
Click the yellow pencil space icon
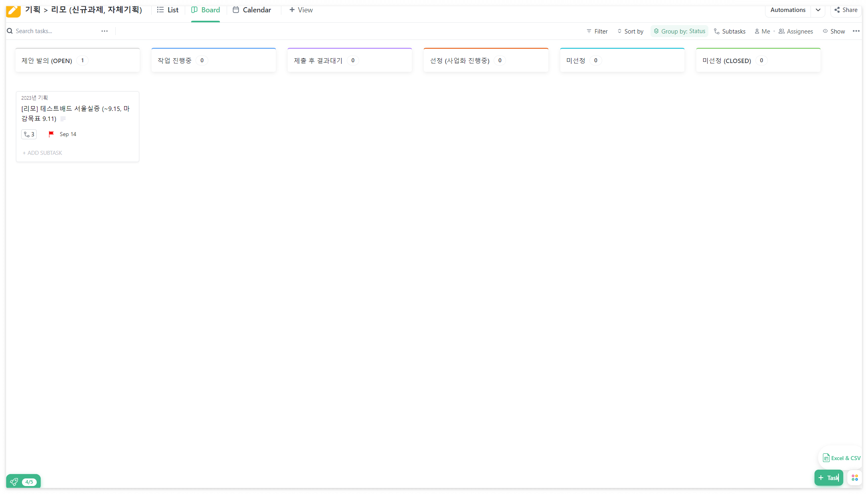13,11
